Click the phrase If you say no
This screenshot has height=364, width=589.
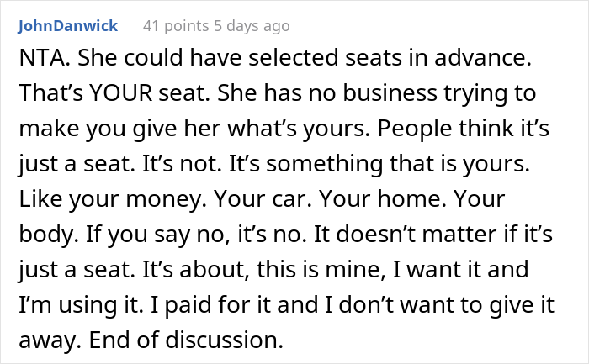158,235
